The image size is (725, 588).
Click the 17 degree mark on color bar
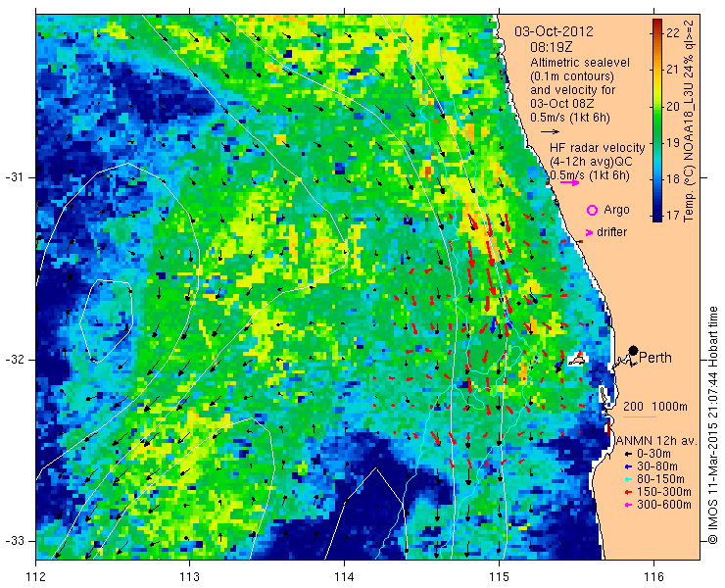[672, 215]
